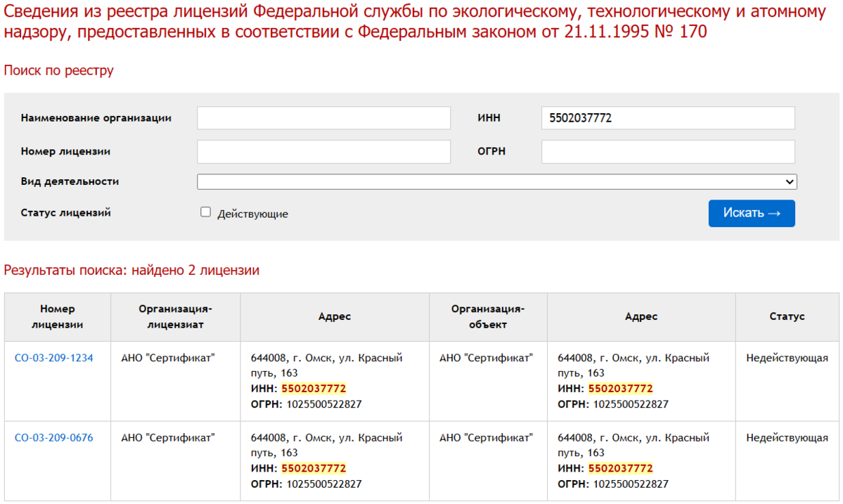
Task: Click the Статус column header
Action: click(787, 317)
